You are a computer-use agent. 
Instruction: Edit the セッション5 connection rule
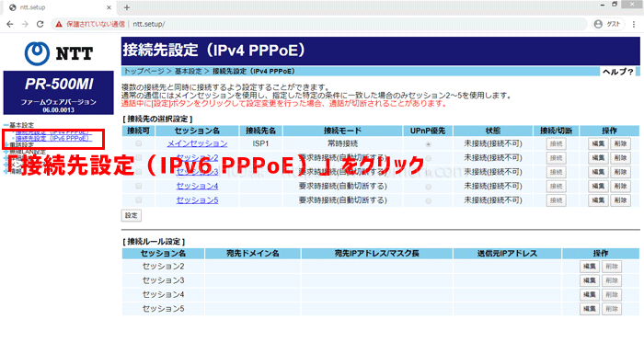[x=590, y=309]
